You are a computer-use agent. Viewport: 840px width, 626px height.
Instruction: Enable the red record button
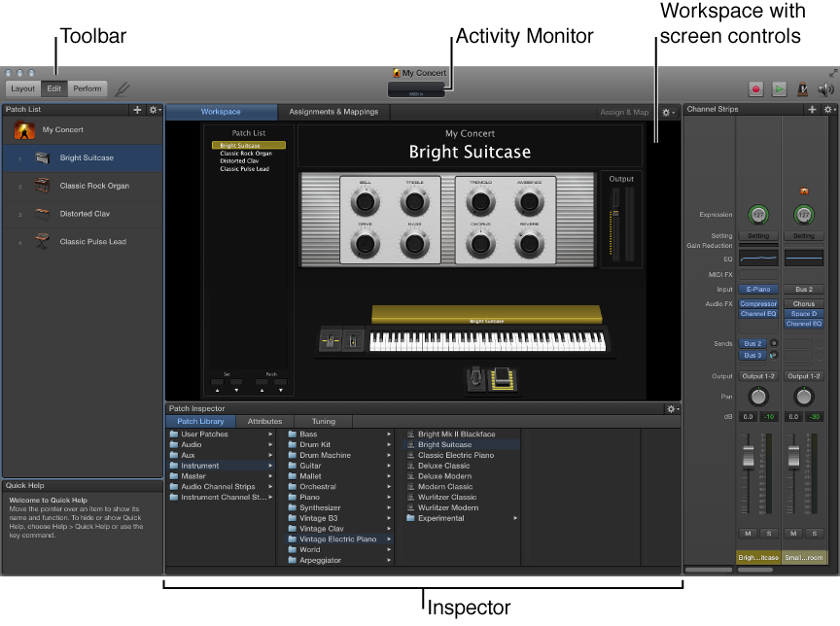pos(756,88)
